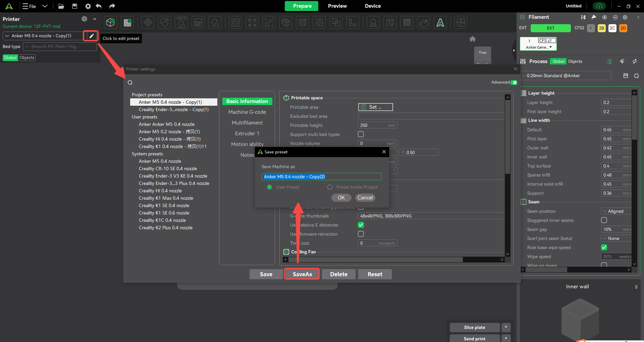The height and width of the screenshot is (342, 644).
Task: Click the Delete preset button
Action: point(339,274)
